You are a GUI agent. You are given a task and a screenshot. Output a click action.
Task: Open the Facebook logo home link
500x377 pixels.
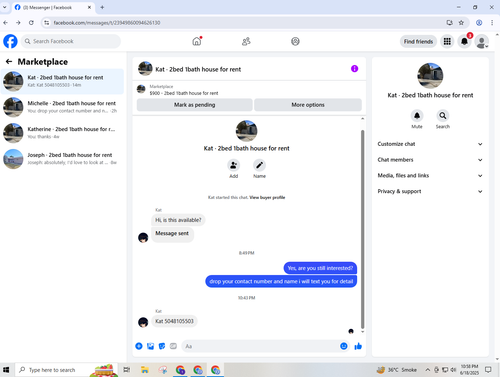pyautogui.click(x=10, y=41)
